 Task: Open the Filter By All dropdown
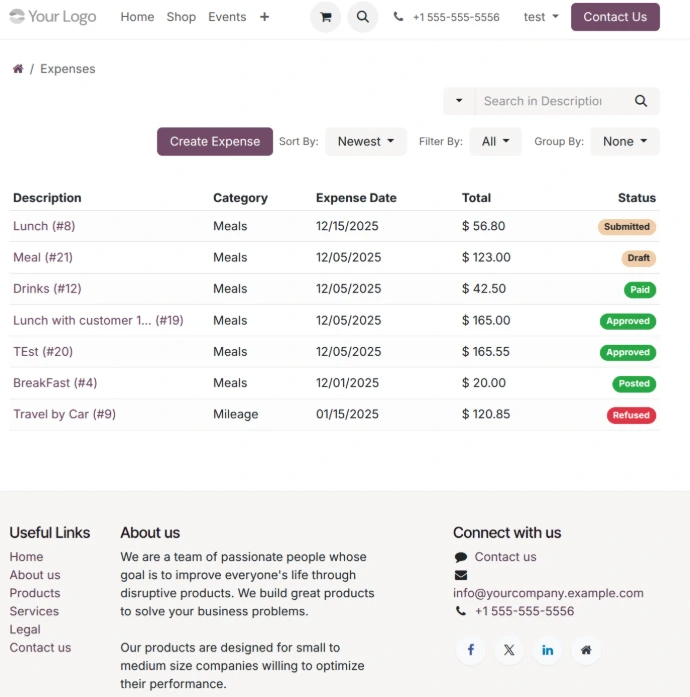(495, 142)
